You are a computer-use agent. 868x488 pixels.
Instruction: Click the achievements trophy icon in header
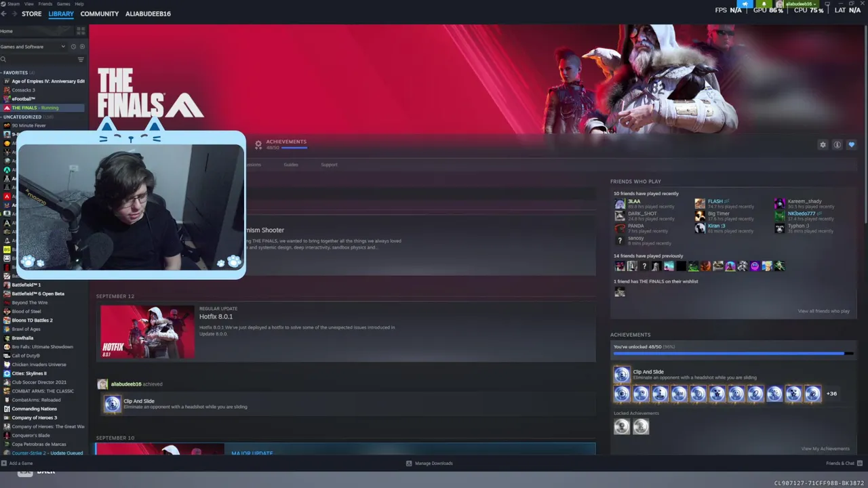258,144
